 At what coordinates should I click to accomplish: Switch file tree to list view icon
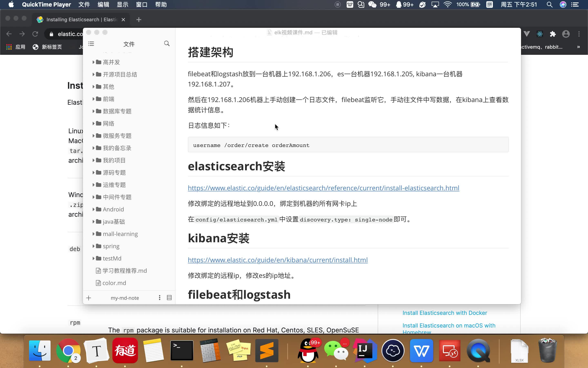(x=169, y=298)
